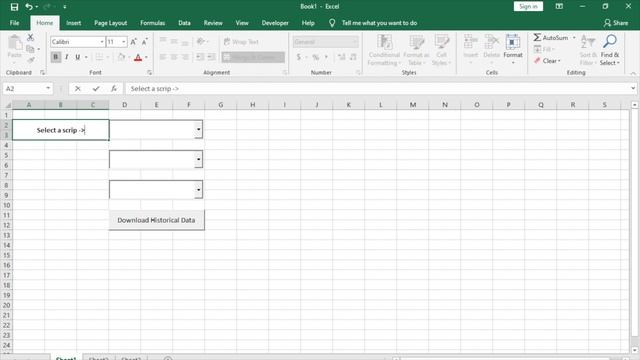Click the Sign in button

tap(528, 7)
